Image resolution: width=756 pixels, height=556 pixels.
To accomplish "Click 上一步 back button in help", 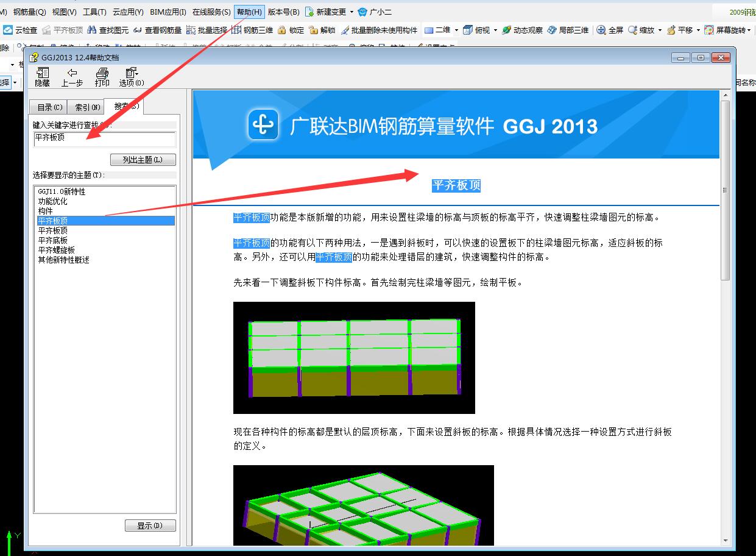I will click(72, 77).
